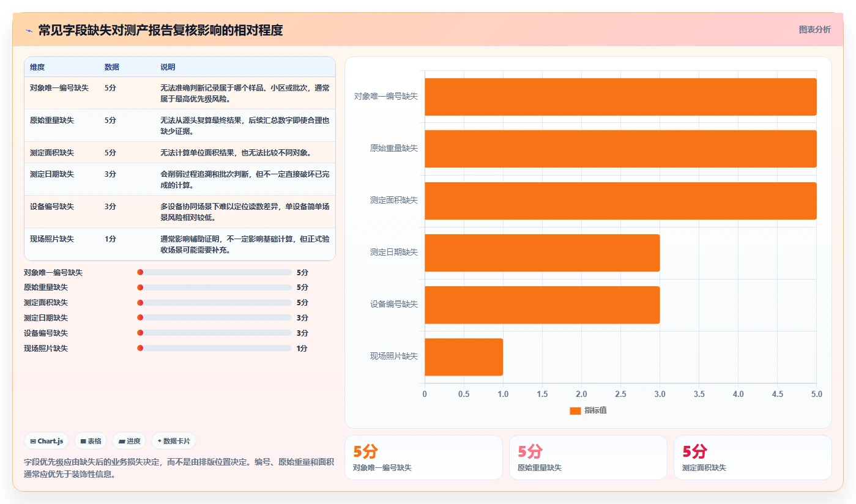
Task: Click the 指标值 legend label
Action: tap(595, 410)
